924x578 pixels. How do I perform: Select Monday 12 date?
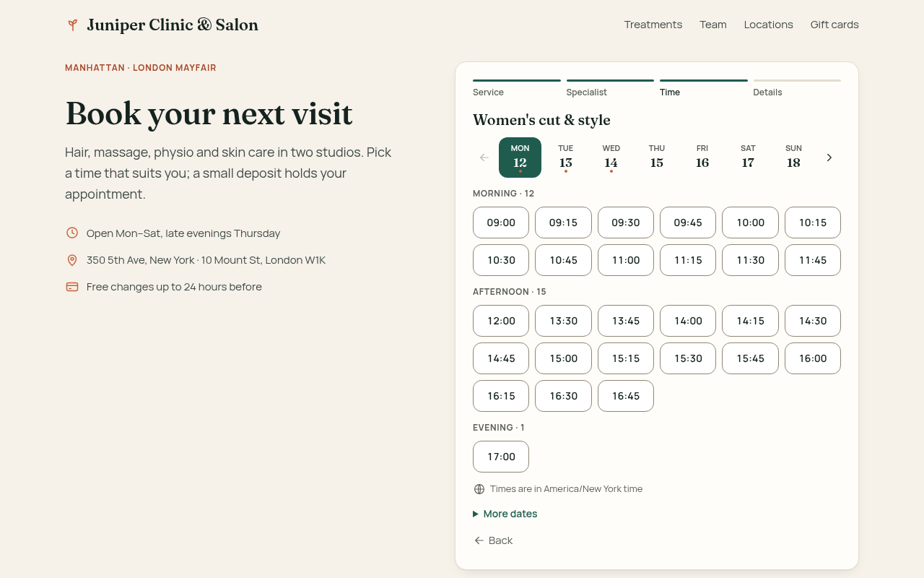(x=520, y=158)
